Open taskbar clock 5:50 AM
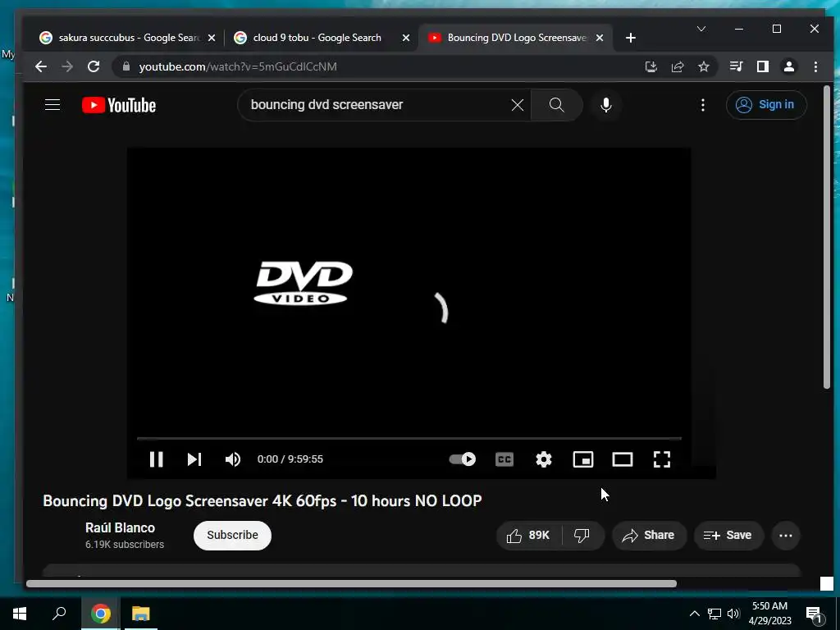This screenshot has height=630, width=840. [769, 614]
